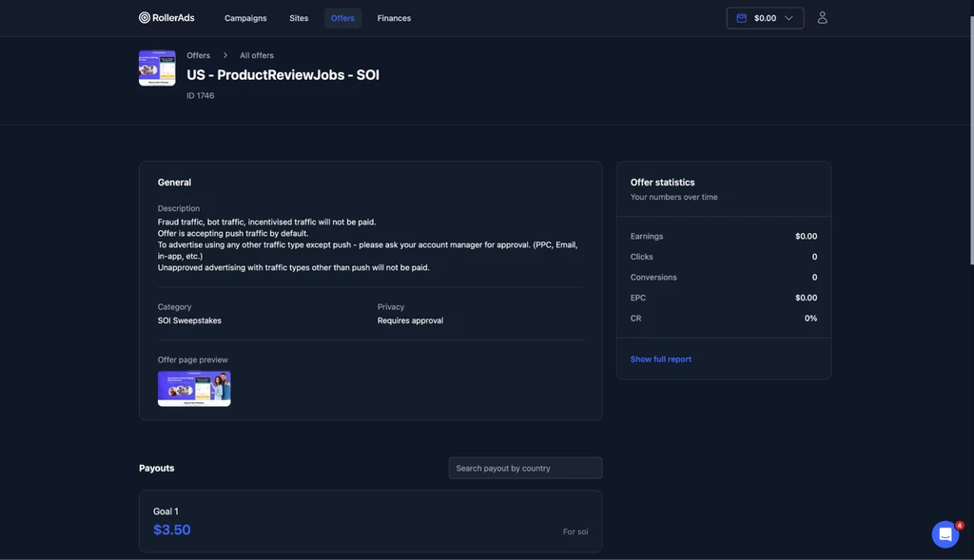Click the US - ProductReviewJobs - SOI title
Viewport: 974px width, 560px height.
click(282, 74)
